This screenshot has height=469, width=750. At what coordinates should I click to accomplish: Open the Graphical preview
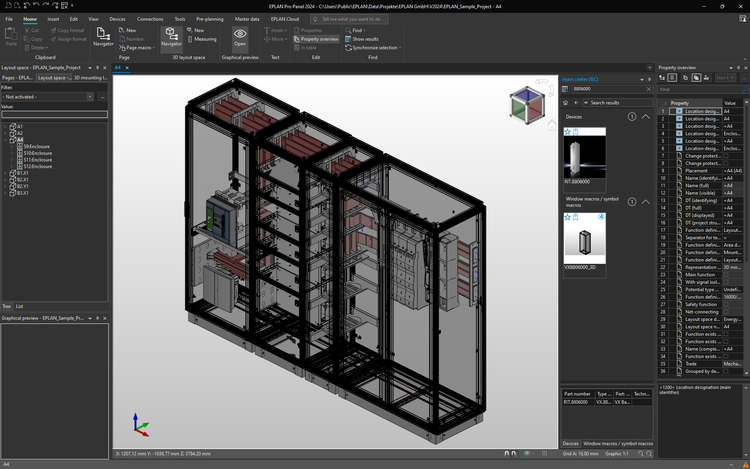point(240,38)
